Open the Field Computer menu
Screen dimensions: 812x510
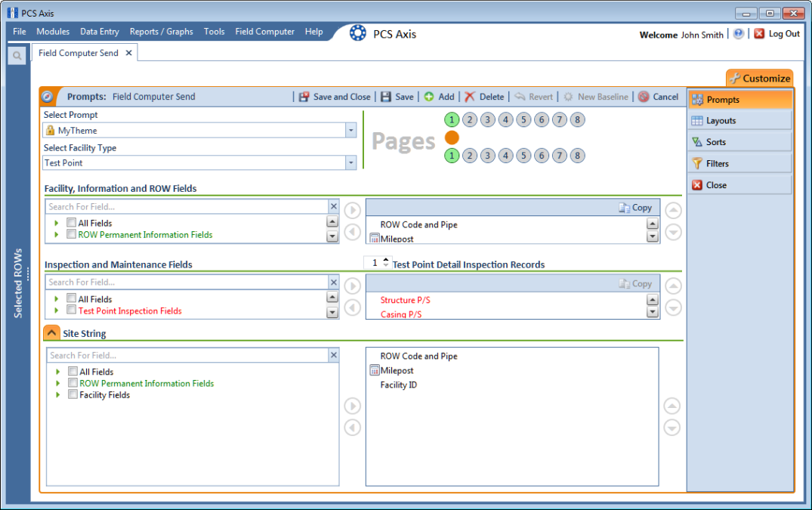pyautogui.click(x=264, y=32)
